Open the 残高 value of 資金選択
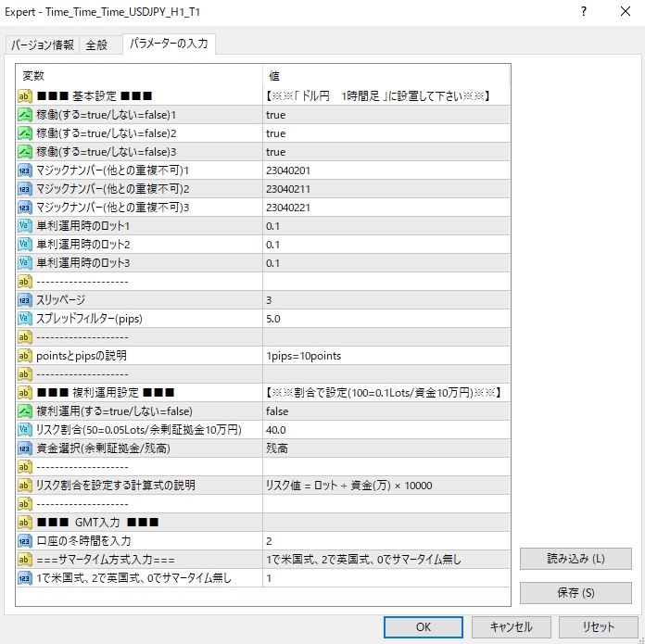 click(386, 448)
